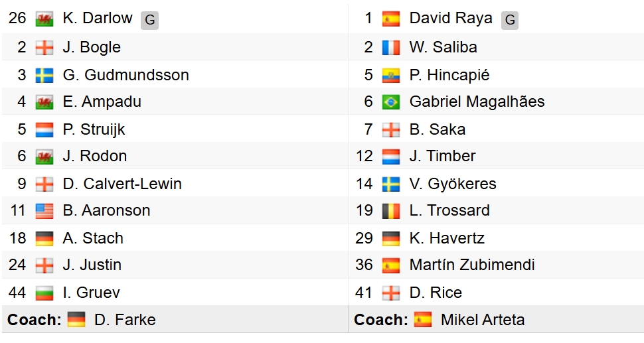Click the goalkeeper G badge next to David Raya
This screenshot has width=644, height=343.
click(510, 20)
